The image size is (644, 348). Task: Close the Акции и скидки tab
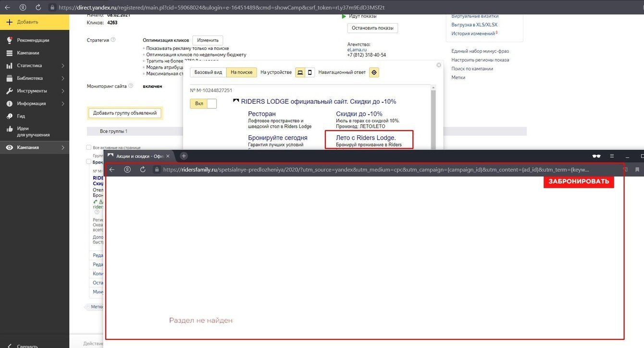(x=168, y=156)
